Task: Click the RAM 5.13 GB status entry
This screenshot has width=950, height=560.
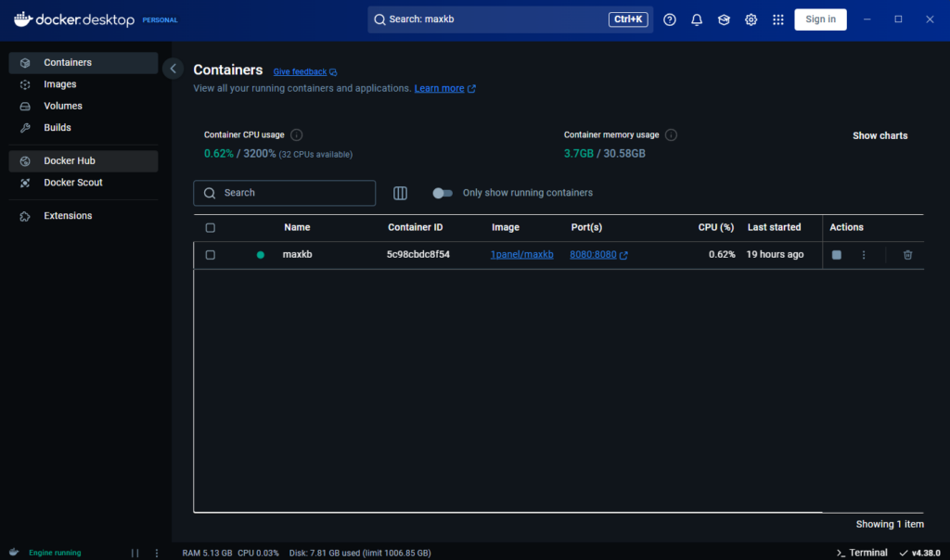Action: click(x=207, y=553)
